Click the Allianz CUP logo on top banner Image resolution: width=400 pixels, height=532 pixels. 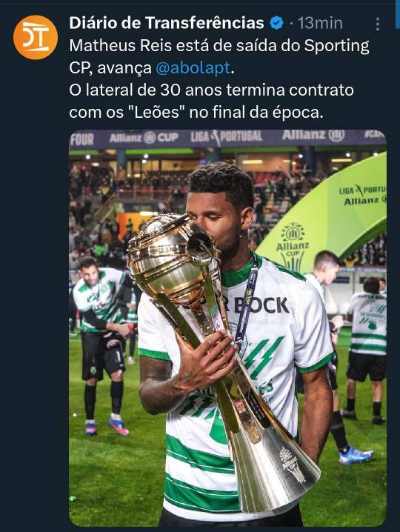[x=144, y=137]
